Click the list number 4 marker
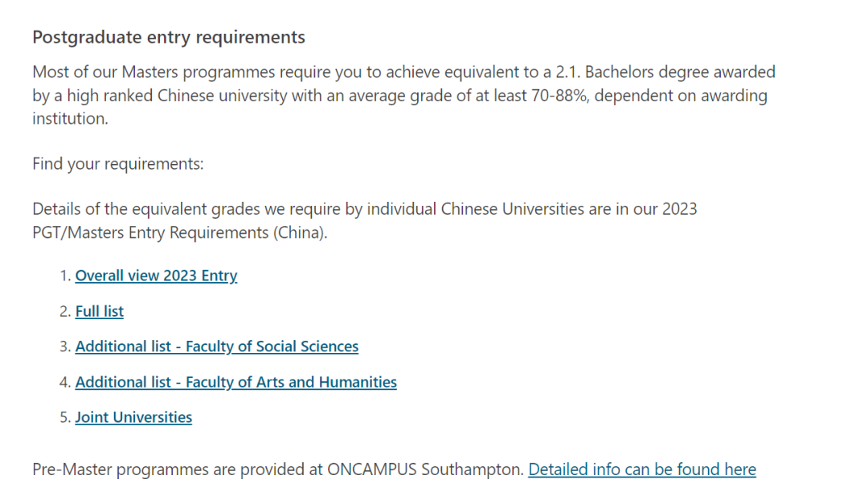This screenshot has height=496, width=868. point(65,382)
